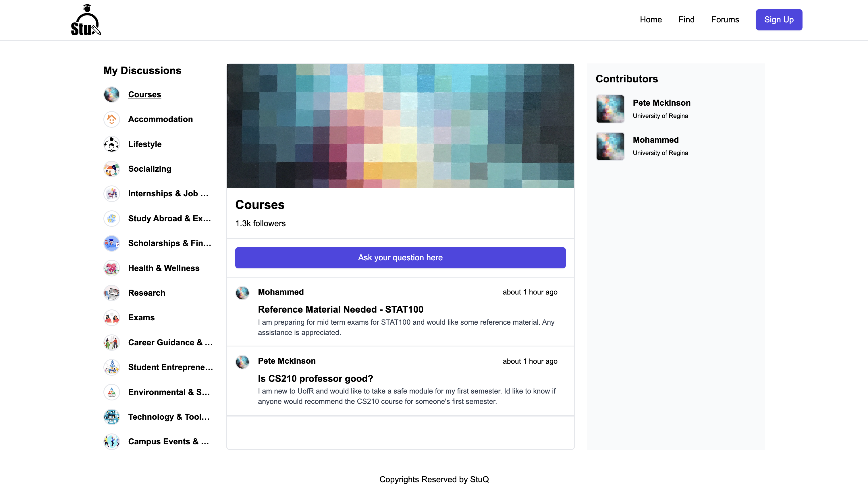Click the Lifestyle category icon
The width and height of the screenshot is (868, 492).
tap(111, 144)
